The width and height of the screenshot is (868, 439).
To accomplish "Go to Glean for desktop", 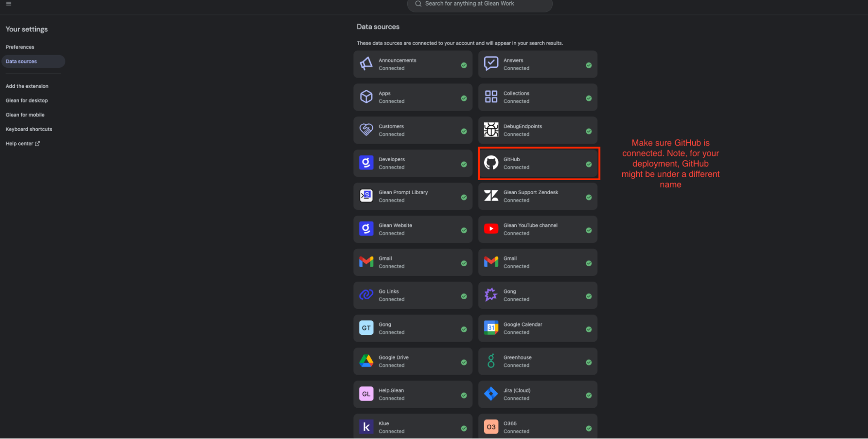I will (x=27, y=100).
